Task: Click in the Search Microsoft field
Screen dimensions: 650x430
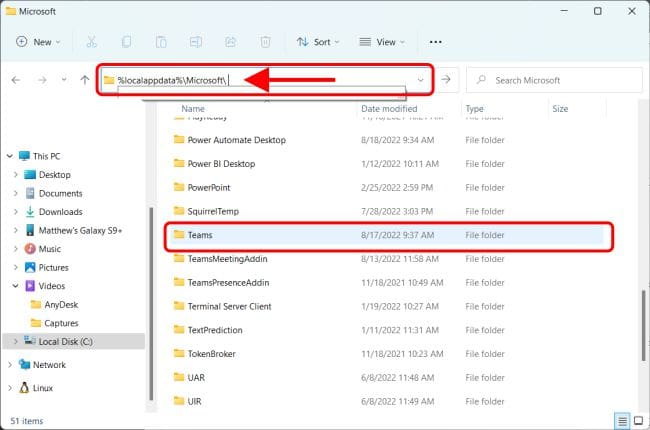Action: [x=554, y=80]
